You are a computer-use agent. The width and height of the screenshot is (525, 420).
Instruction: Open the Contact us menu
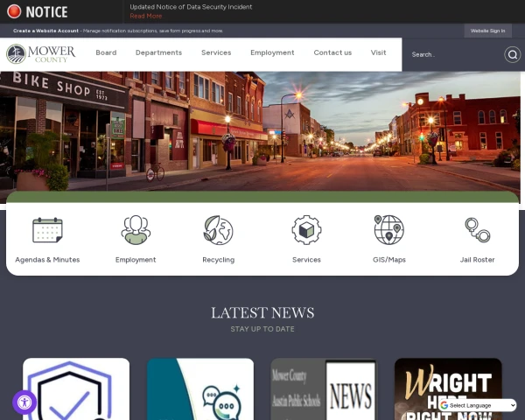click(x=332, y=52)
